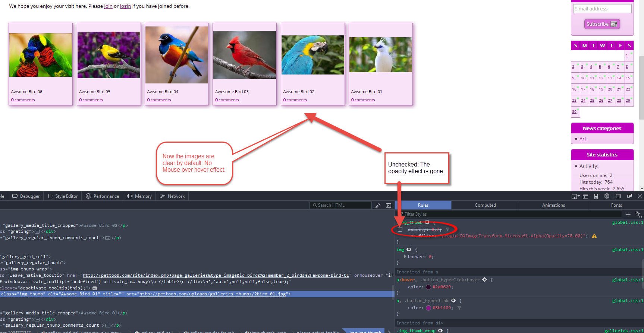Viewport: 644px width, 333px height.
Task: Open the DevTools settings gear
Action: (x=607, y=196)
